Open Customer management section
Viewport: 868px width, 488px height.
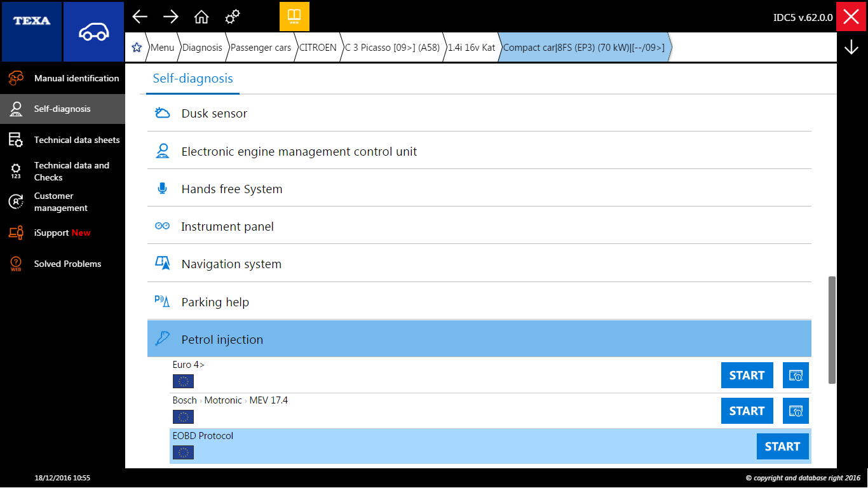pyautogui.click(x=62, y=202)
